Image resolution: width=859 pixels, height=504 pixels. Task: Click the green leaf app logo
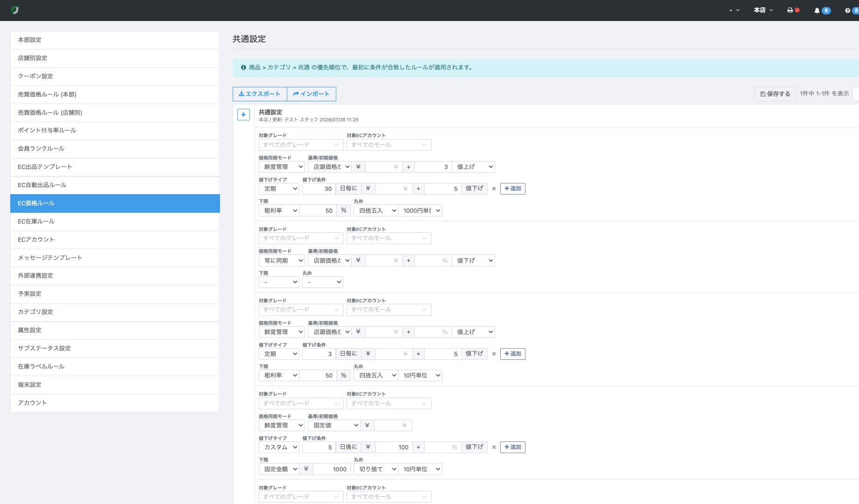14,10
